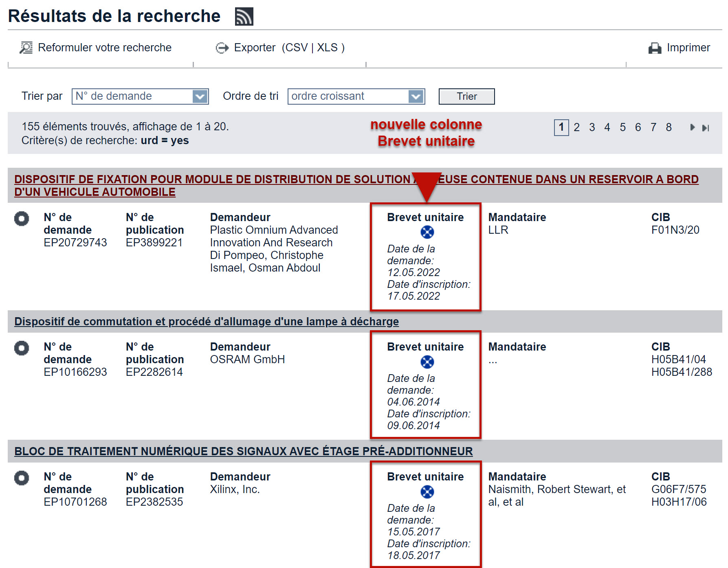Click the Imprimer printer icon
The width and height of the screenshot is (728, 568).
[x=655, y=48]
